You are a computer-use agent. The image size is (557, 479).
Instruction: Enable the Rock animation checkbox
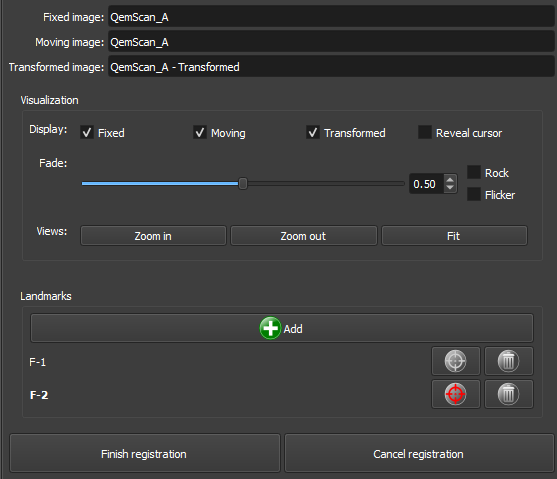474,172
